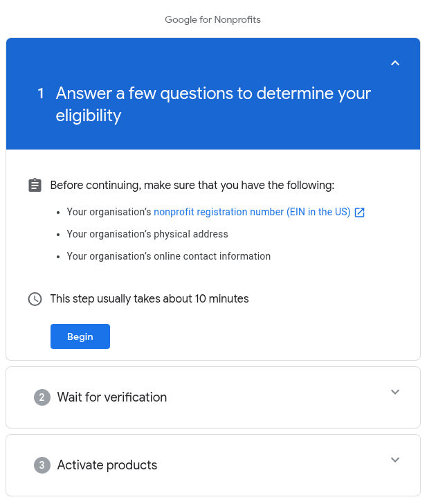Click the online contact information bullet item
The image size is (427, 504).
[169, 256]
